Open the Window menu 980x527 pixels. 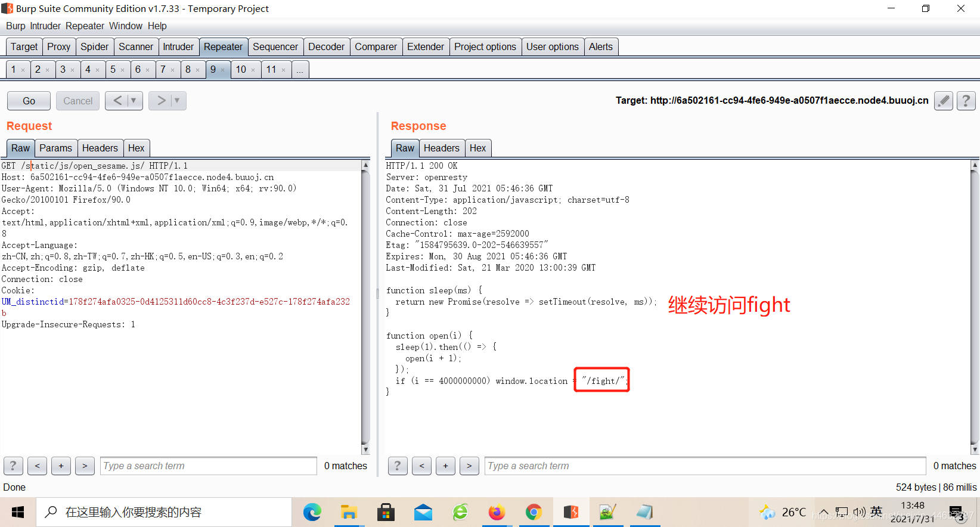[126, 26]
